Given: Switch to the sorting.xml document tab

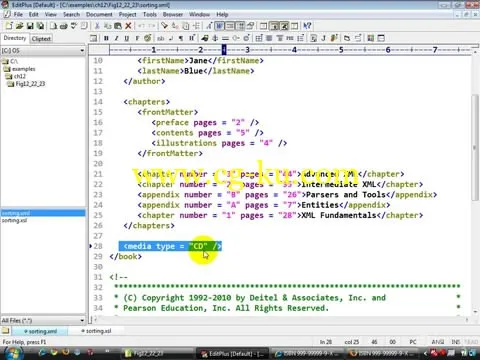Looking at the screenshot, I should pyautogui.click(x=40, y=331).
